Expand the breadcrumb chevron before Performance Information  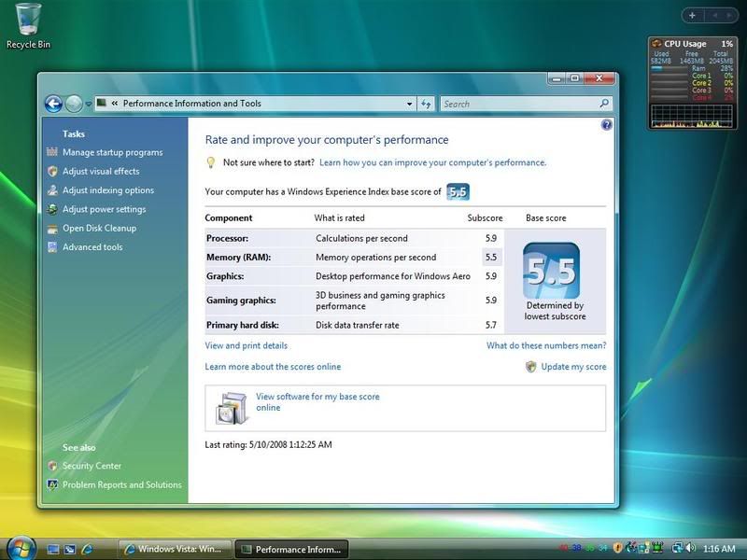pos(114,104)
